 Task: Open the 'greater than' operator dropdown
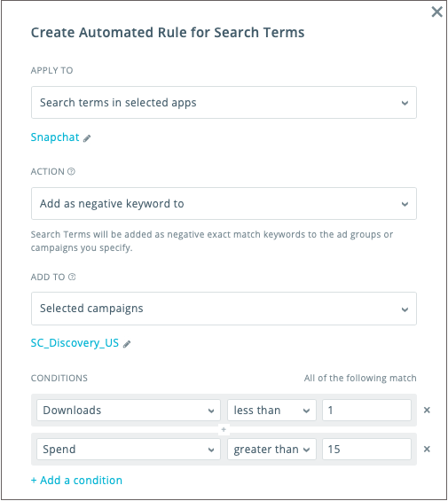tap(271, 449)
